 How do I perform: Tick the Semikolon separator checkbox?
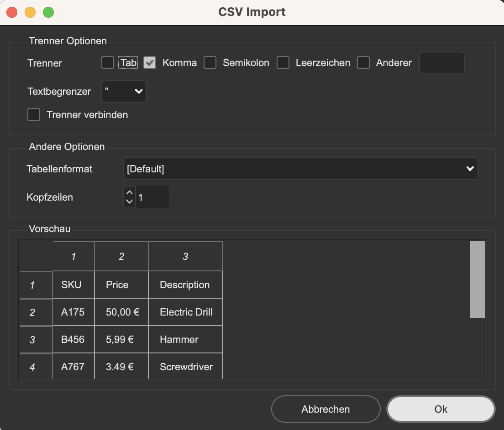210,62
